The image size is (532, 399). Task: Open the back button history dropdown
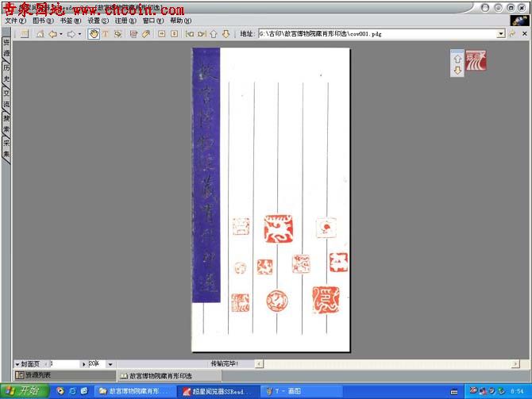61,34
